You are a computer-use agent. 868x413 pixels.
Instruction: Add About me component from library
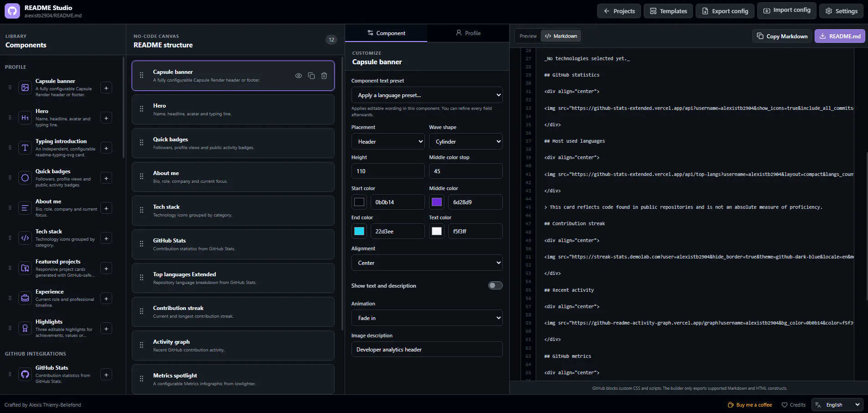(106, 208)
